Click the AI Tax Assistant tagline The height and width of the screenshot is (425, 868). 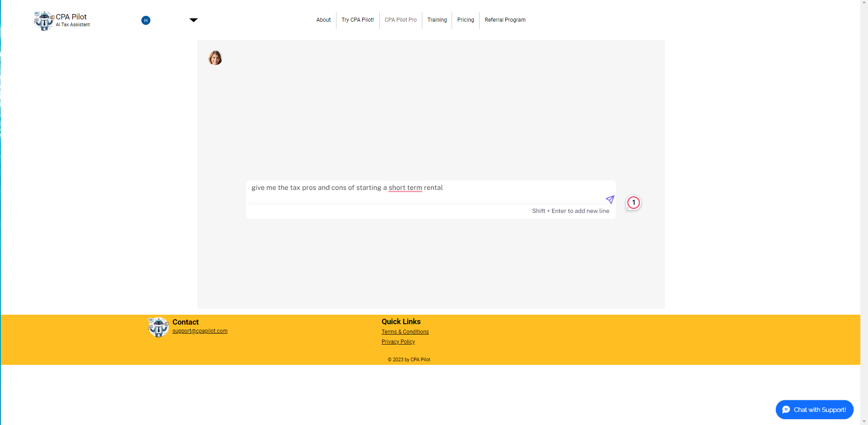tap(73, 25)
